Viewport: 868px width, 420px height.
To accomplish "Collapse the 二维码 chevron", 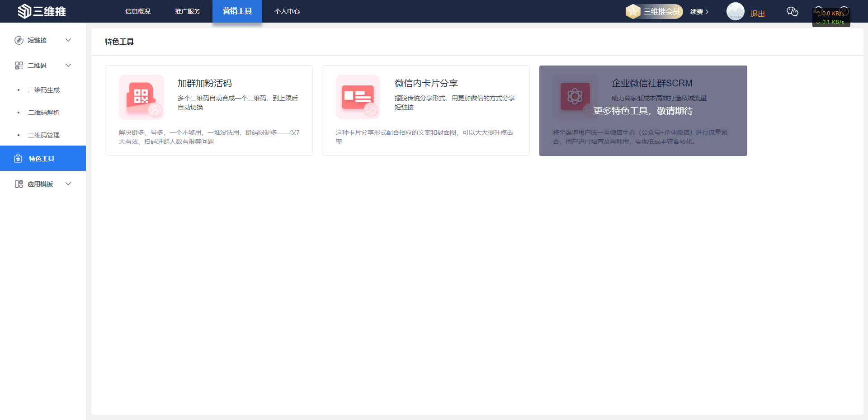I will pyautogui.click(x=68, y=66).
